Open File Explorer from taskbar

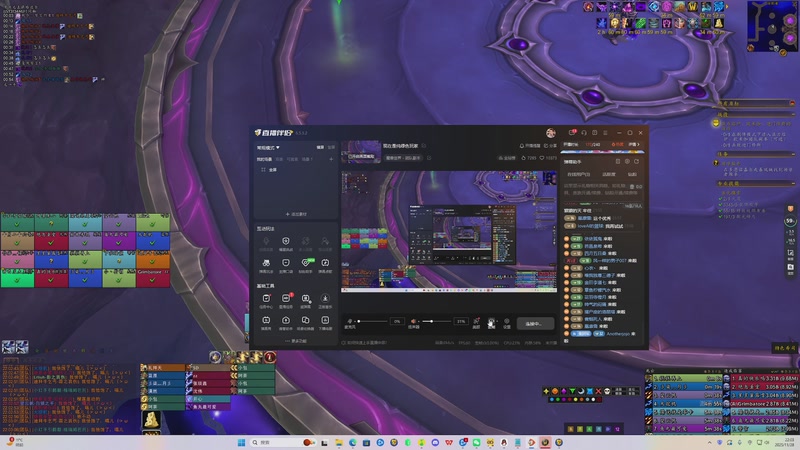338,442
